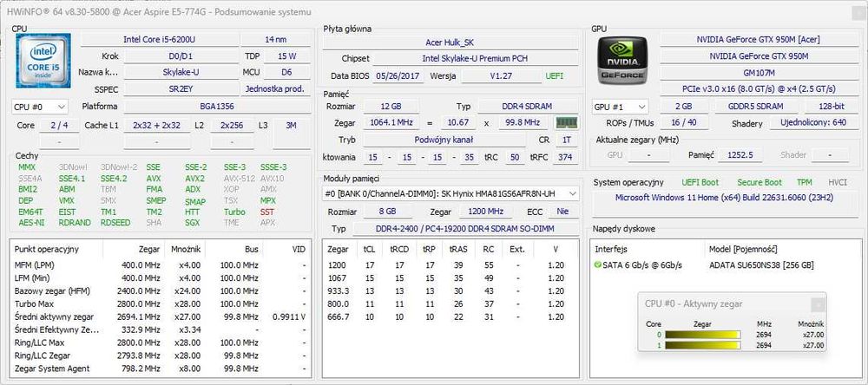The image size is (868, 385).
Task: Click the ECC value Nie
Action: [563, 212]
